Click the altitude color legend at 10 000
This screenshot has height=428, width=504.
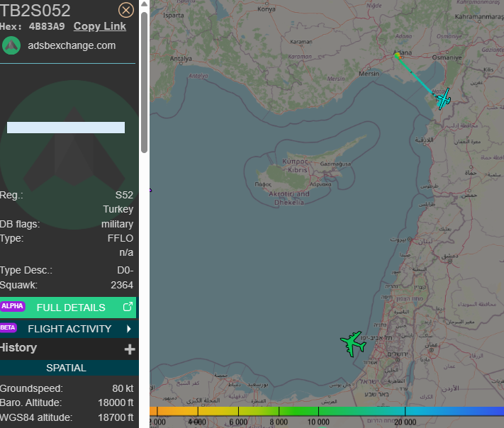pos(318,422)
